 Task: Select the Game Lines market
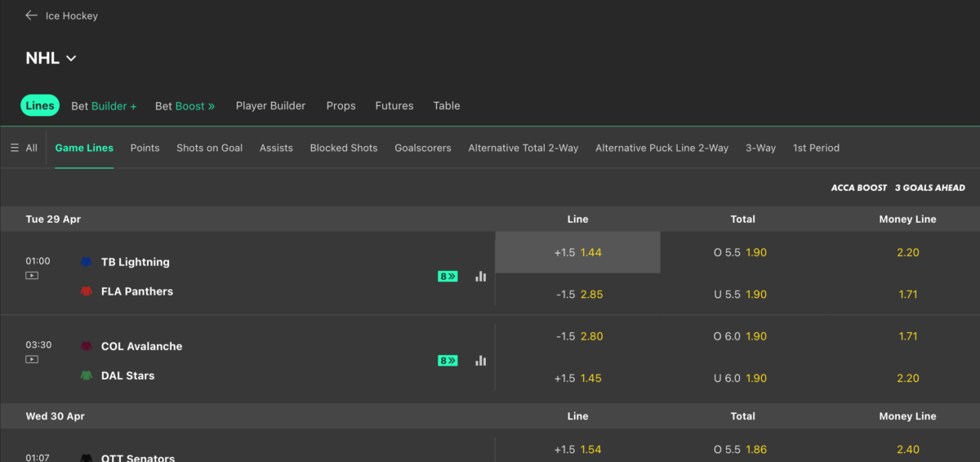pos(84,148)
